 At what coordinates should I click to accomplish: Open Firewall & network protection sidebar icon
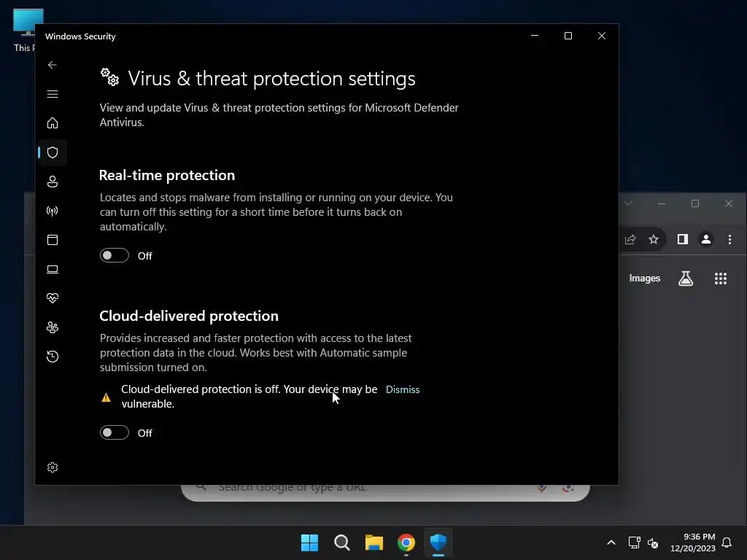[x=53, y=211]
